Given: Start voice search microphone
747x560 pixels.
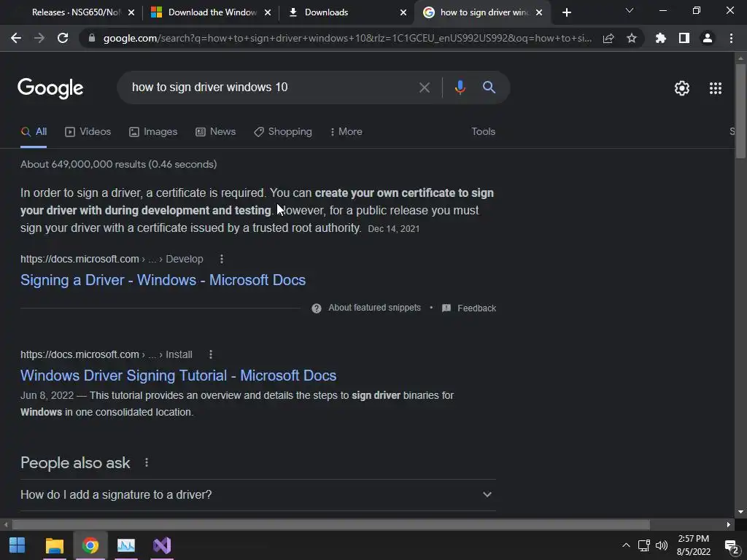Looking at the screenshot, I should (460, 87).
